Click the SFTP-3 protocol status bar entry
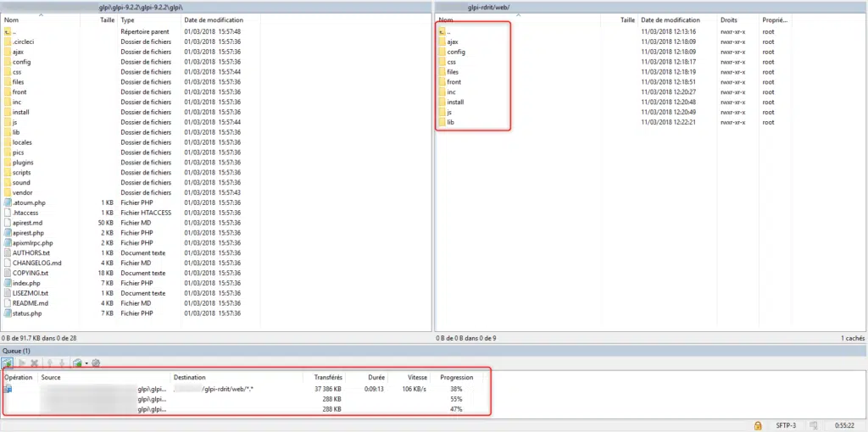Screen dimensions: 868x432 pos(786,425)
